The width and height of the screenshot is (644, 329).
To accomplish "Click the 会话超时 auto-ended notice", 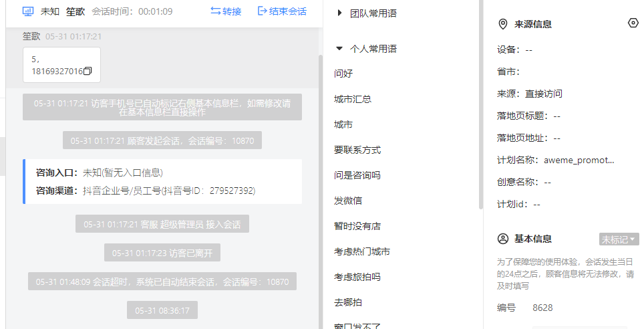I will coord(162,282).
